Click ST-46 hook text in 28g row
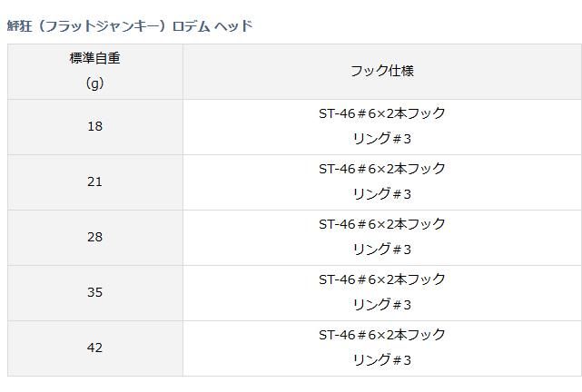The image size is (582, 392). 381,224
